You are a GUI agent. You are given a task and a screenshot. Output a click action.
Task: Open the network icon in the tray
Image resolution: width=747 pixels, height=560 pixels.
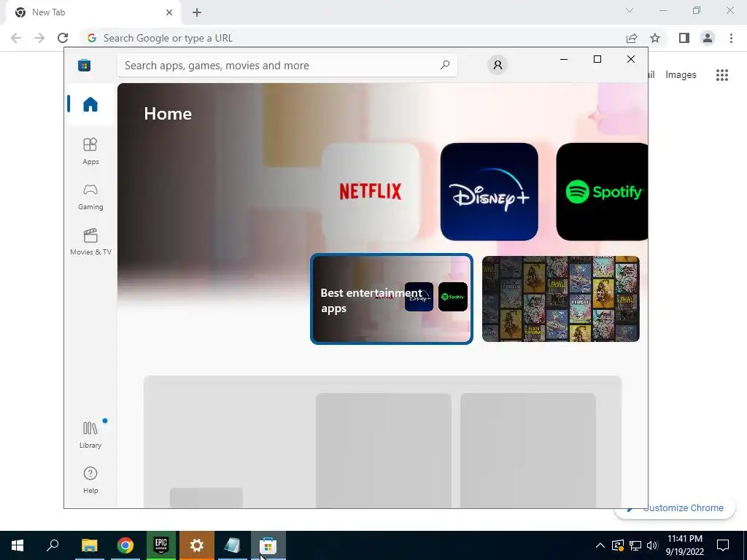coord(635,545)
